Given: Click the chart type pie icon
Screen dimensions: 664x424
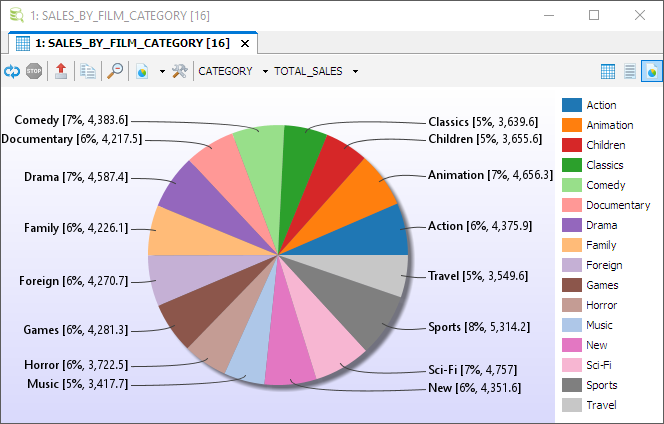Looking at the screenshot, I should [x=143, y=71].
